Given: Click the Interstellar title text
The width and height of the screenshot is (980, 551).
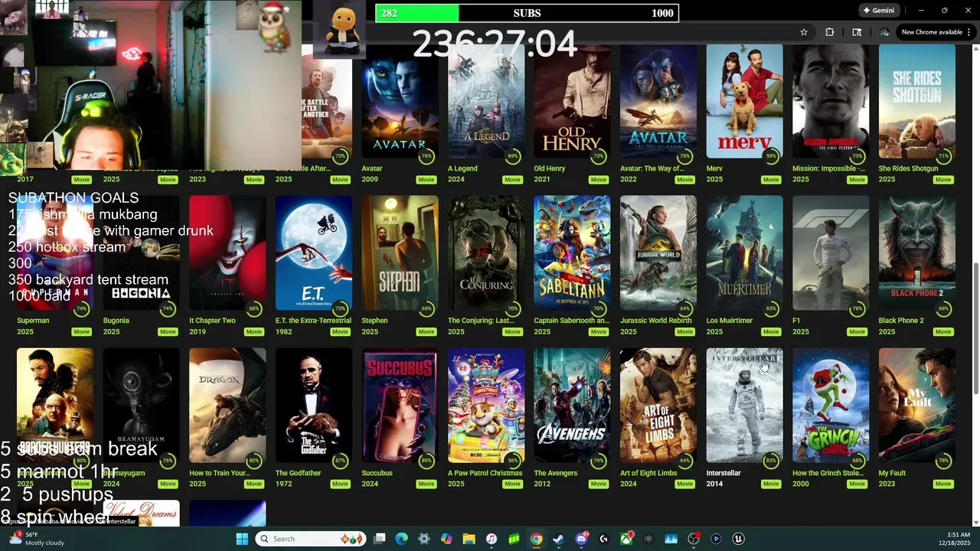Looking at the screenshot, I should point(724,473).
